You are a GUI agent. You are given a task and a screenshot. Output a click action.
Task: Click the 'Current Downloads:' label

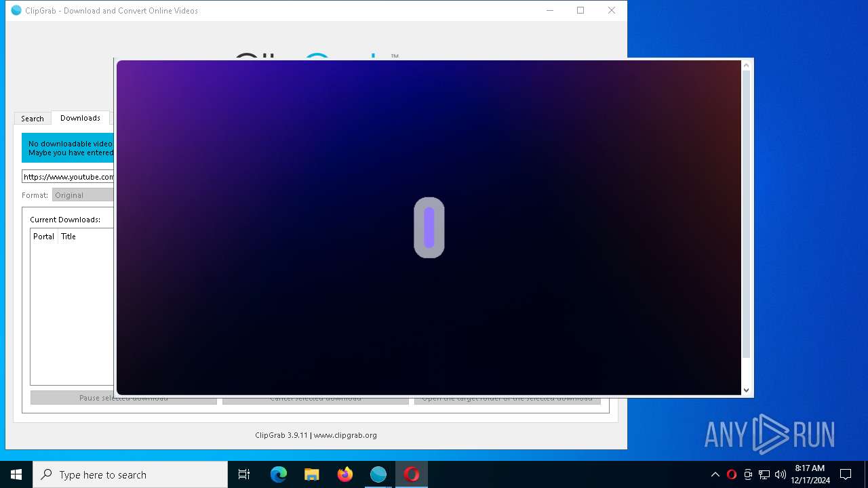[65, 220]
